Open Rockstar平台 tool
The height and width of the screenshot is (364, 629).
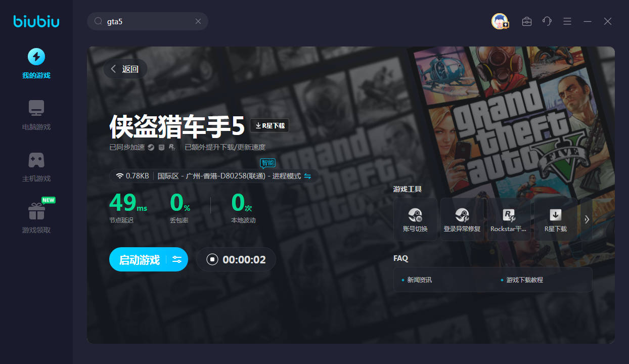(x=509, y=219)
